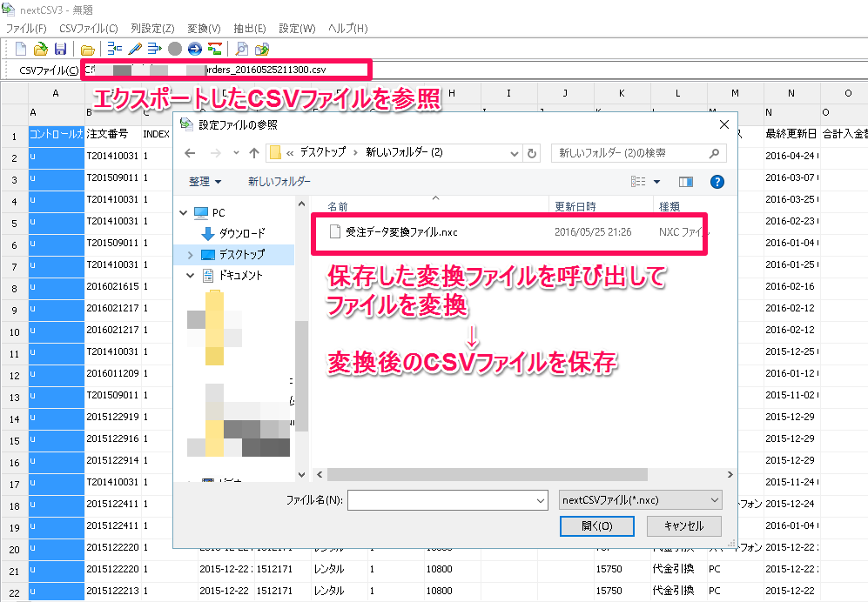Click the open folder toolbar icon

pos(87,49)
